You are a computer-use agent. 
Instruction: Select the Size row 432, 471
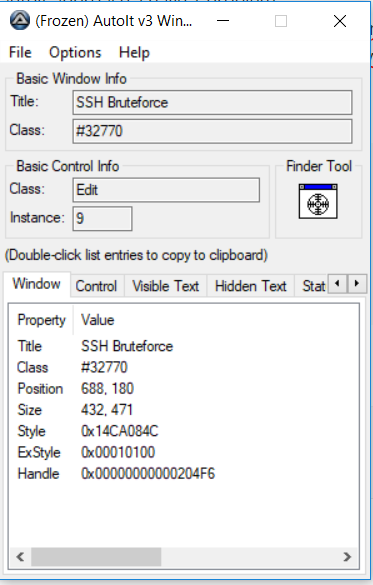(x=184, y=410)
